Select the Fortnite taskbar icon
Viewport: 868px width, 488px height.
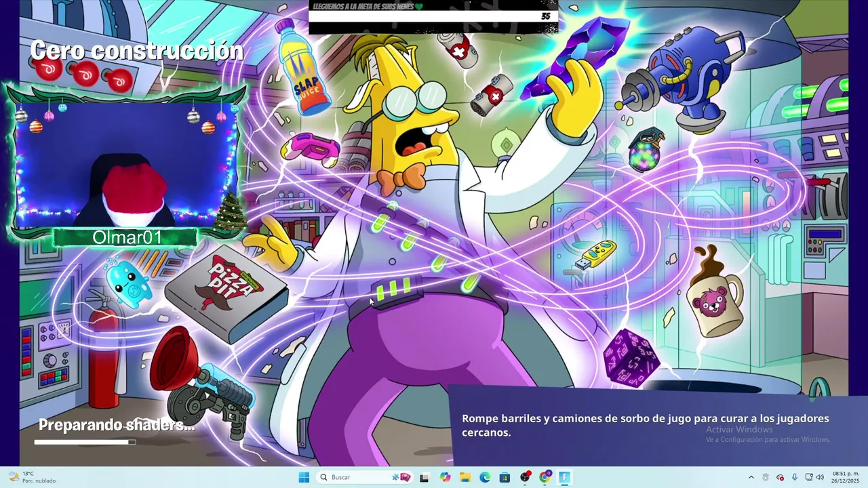point(564,477)
